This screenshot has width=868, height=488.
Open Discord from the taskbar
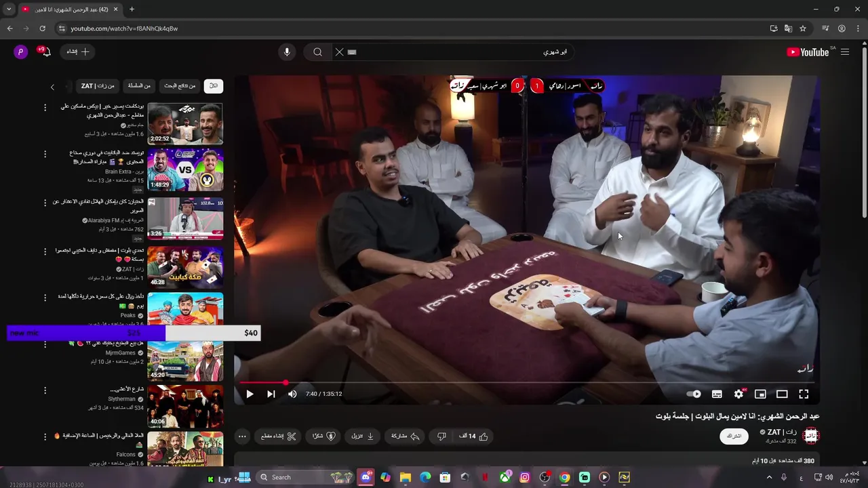click(x=366, y=477)
